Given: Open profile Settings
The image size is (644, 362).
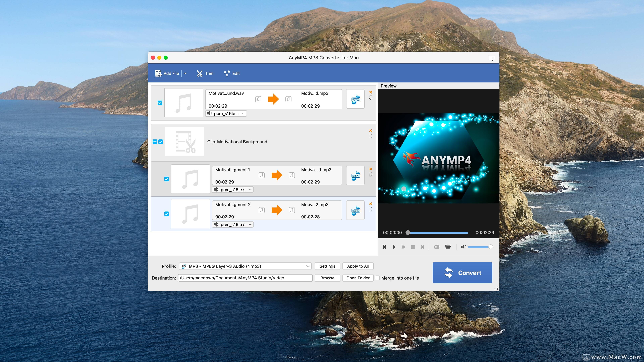Looking at the screenshot, I should (327, 266).
